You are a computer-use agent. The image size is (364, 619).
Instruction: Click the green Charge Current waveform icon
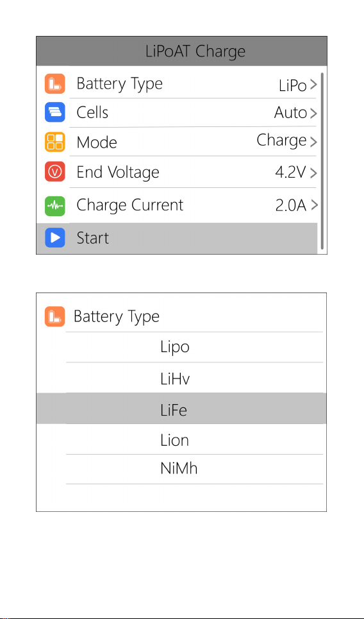(55, 205)
